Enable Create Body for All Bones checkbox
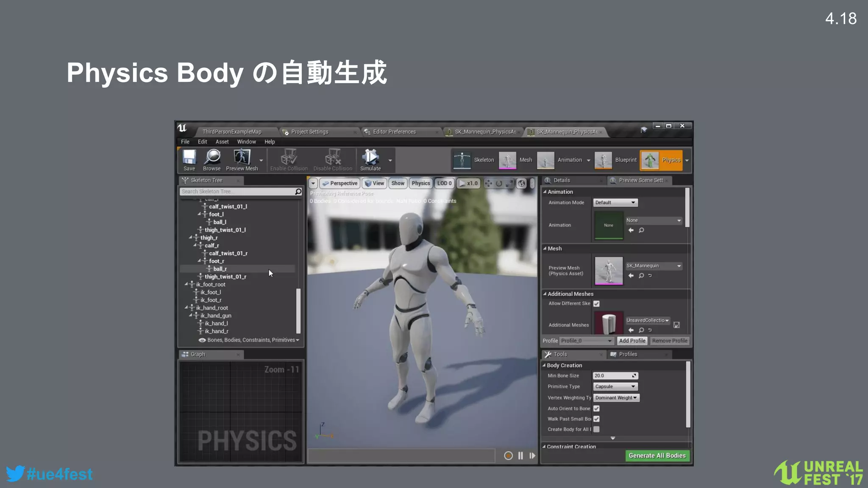Viewport: 868px width, 488px height. pos(596,429)
